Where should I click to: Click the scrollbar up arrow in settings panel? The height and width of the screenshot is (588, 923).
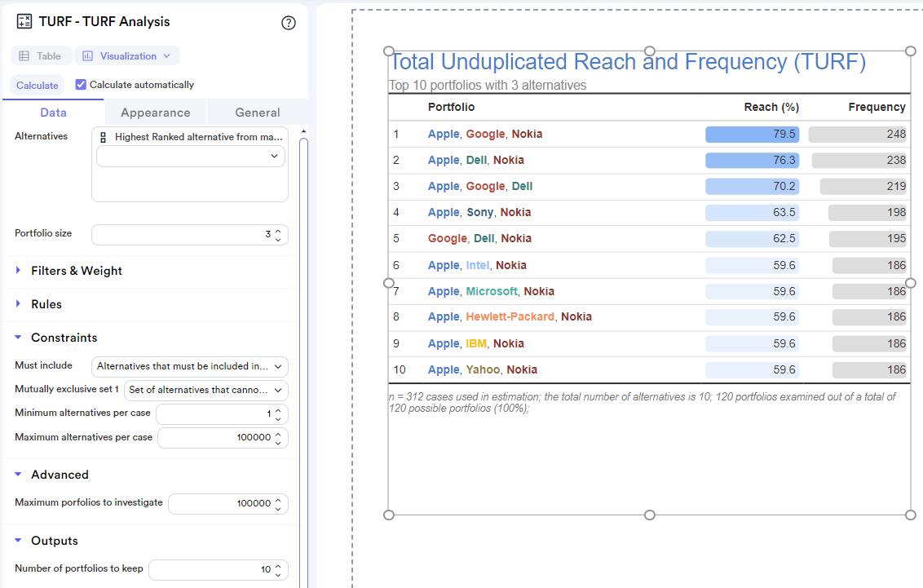click(x=304, y=131)
